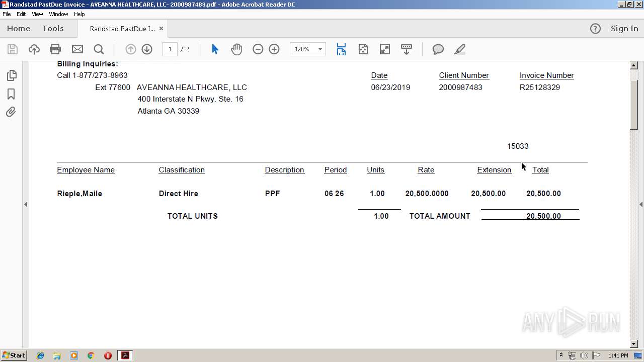
Task: Go to next page arrow
Action: (x=147, y=49)
